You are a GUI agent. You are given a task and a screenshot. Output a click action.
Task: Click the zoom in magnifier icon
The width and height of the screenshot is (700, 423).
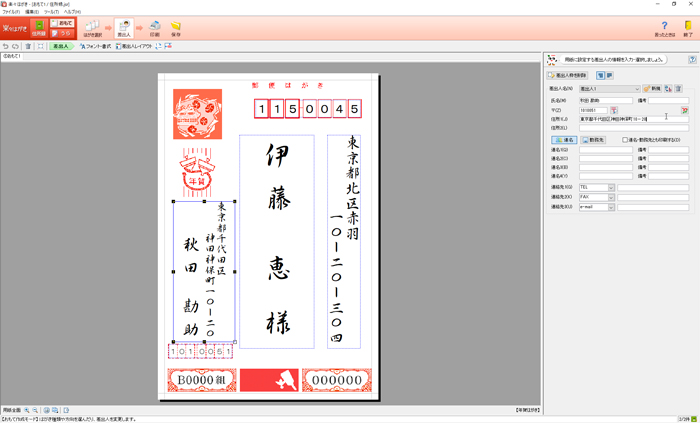pos(27,411)
